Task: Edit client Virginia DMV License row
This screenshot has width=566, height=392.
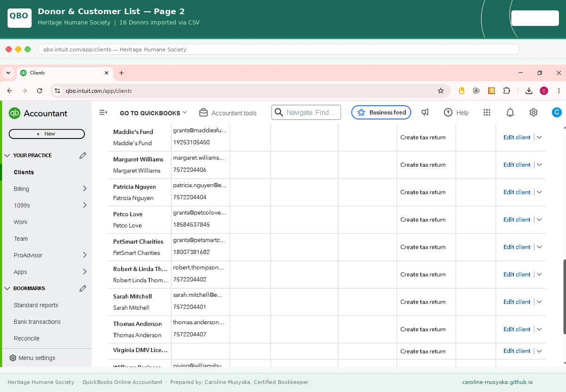Action: 517,351
